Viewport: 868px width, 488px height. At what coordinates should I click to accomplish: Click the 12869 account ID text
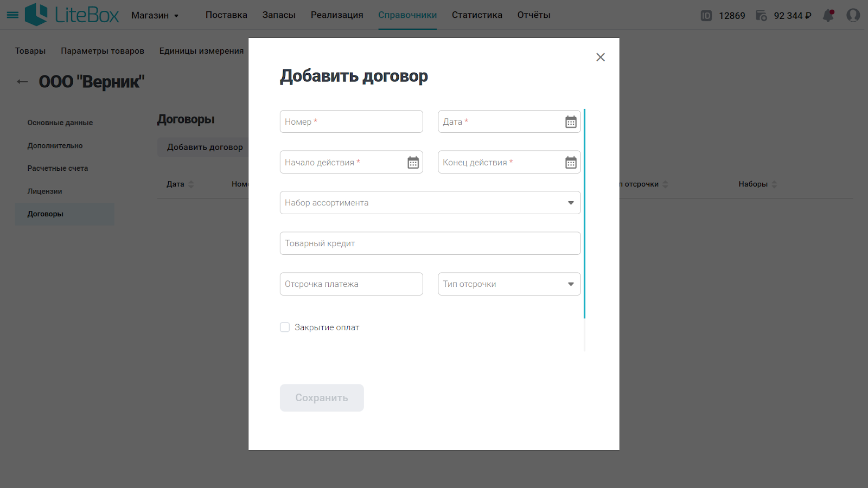[732, 16]
